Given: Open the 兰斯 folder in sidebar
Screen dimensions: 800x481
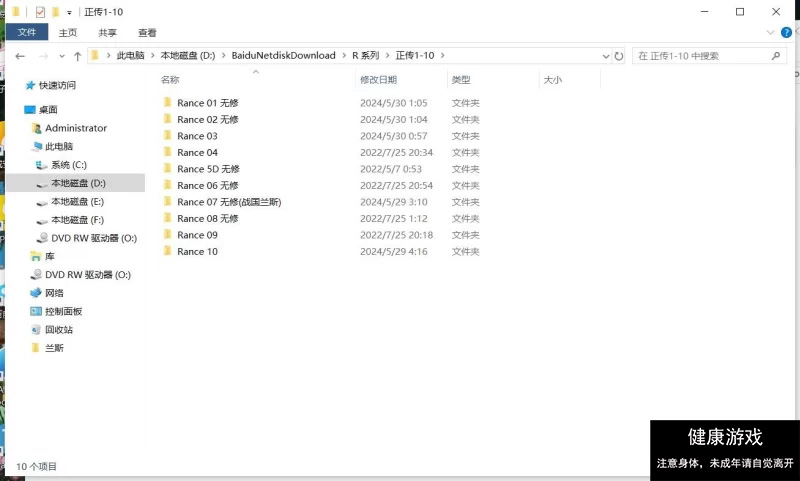Looking at the screenshot, I should pyautogui.click(x=54, y=348).
